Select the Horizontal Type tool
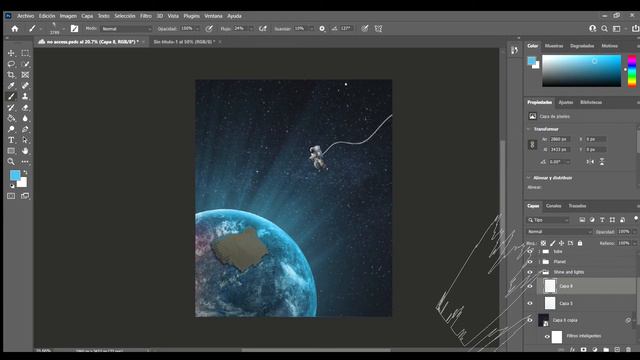640x360 pixels. click(11, 140)
